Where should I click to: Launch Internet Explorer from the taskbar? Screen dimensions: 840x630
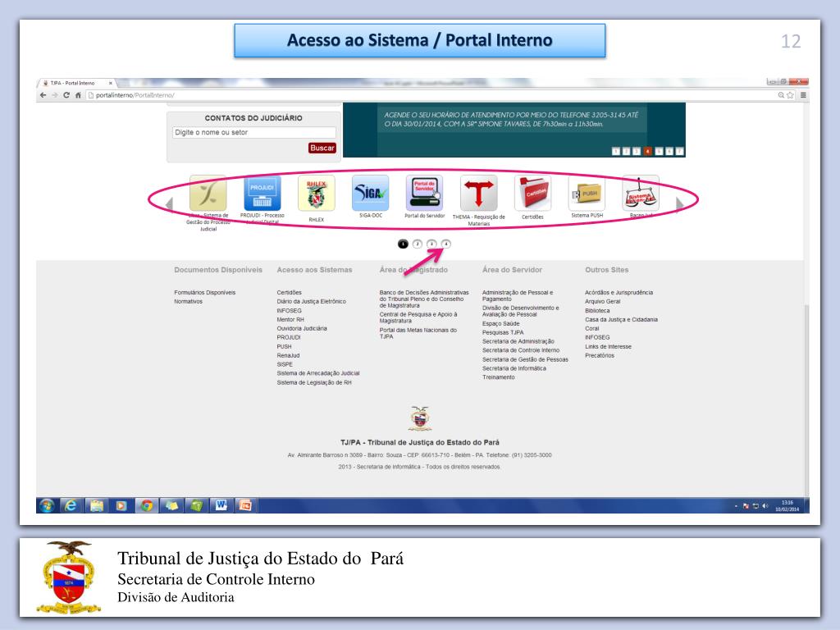point(71,505)
